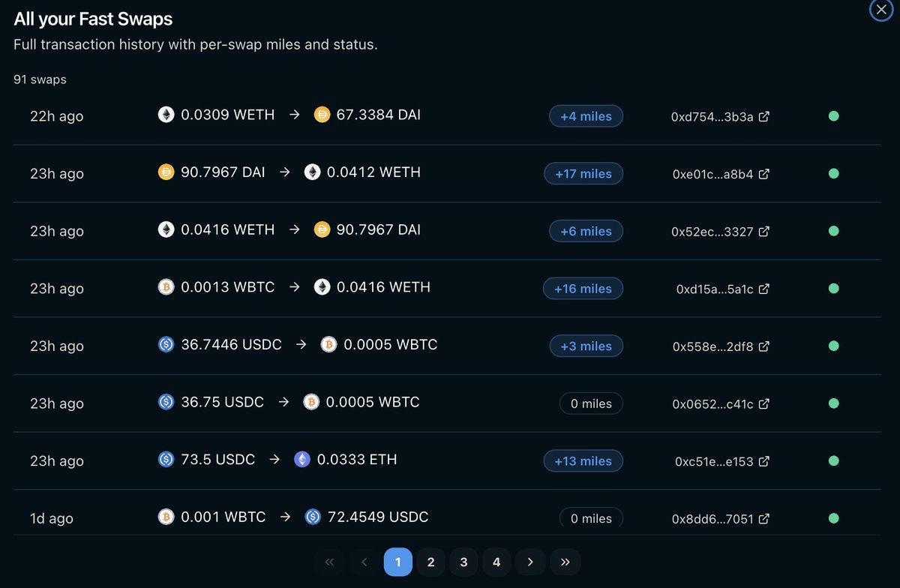This screenshot has height=588, width=900.
Task: Select page 2 in the pagination bar
Action: pyautogui.click(x=430, y=561)
